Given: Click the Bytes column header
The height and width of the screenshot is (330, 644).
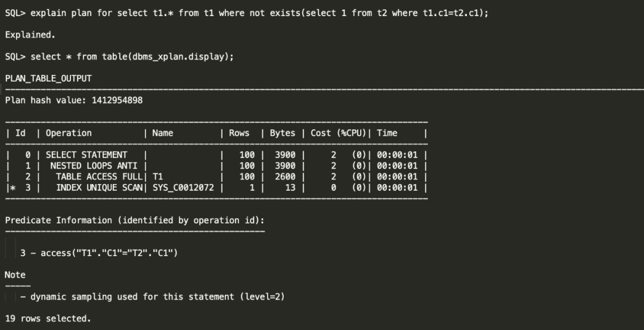Looking at the screenshot, I should 282,133.
